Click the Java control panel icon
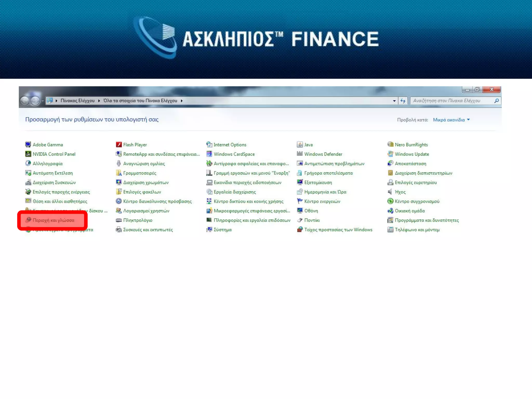The width and height of the screenshot is (532, 399). (300, 145)
